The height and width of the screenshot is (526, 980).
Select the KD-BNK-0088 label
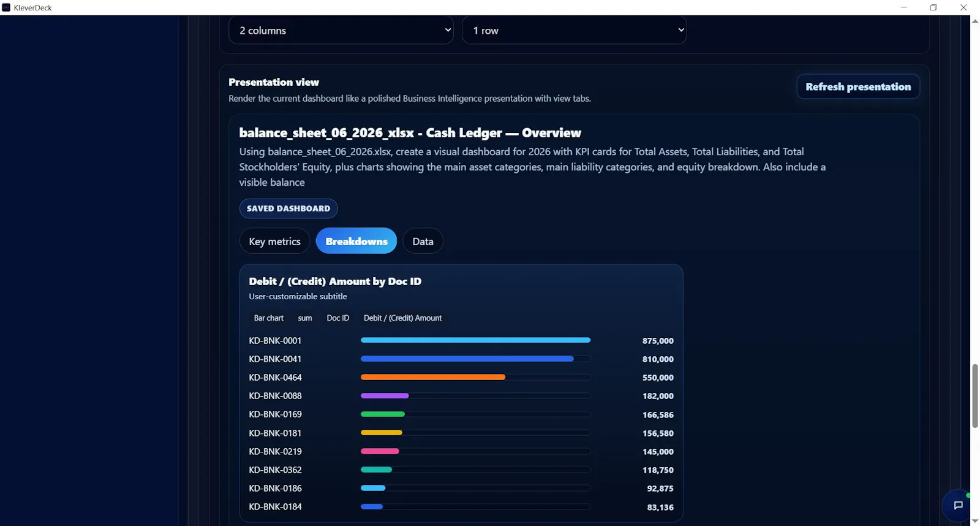[275, 395]
